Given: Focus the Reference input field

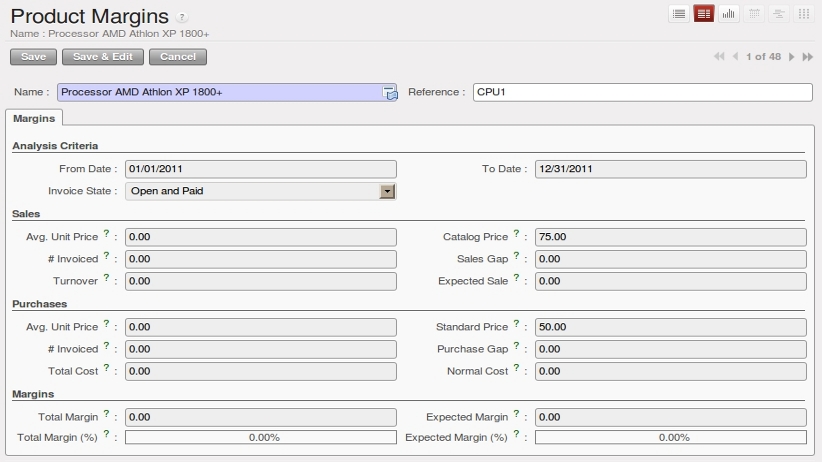Looking at the screenshot, I should (x=641, y=92).
